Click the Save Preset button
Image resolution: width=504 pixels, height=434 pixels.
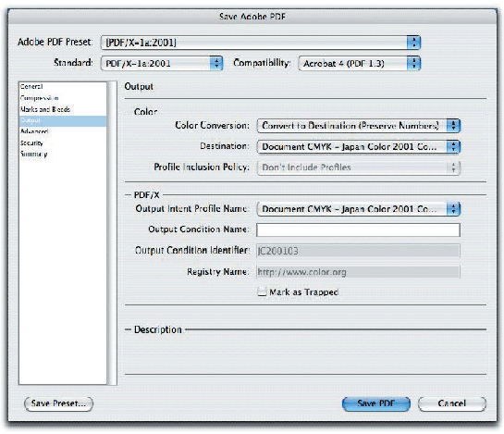coord(58,403)
